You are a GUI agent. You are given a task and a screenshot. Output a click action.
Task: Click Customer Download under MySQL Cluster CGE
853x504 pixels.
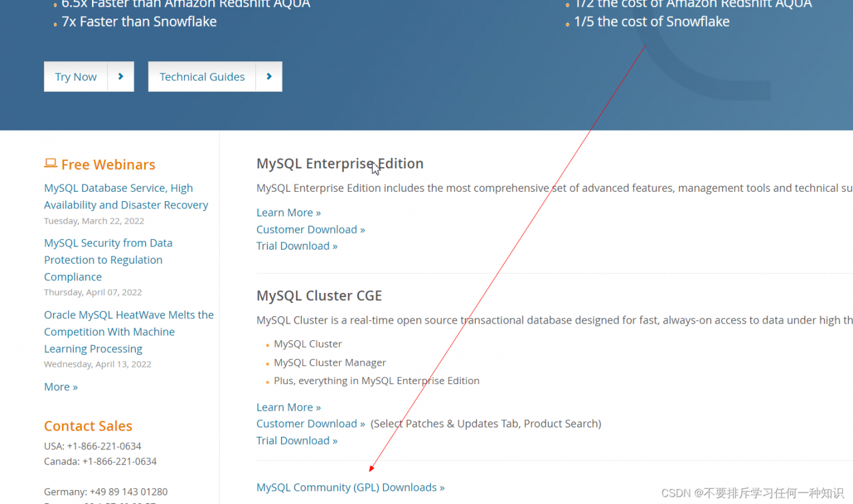pyautogui.click(x=311, y=423)
